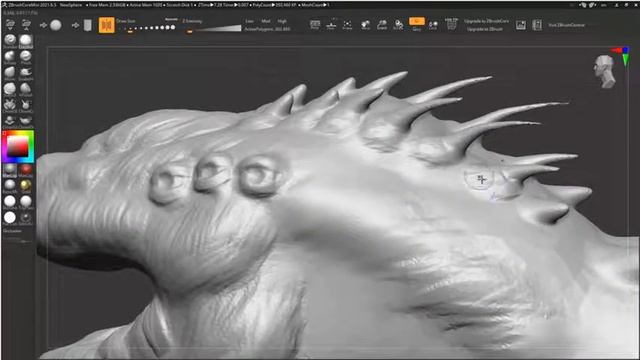Screen dimensions: 640x360
Task: Click the three sculpted eye bumps on the creature
Action: click(x=216, y=178)
